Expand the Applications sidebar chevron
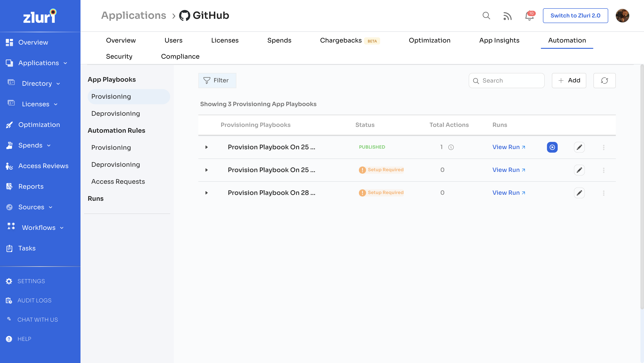This screenshot has width=644, height=363. click(x=65, y=63)
